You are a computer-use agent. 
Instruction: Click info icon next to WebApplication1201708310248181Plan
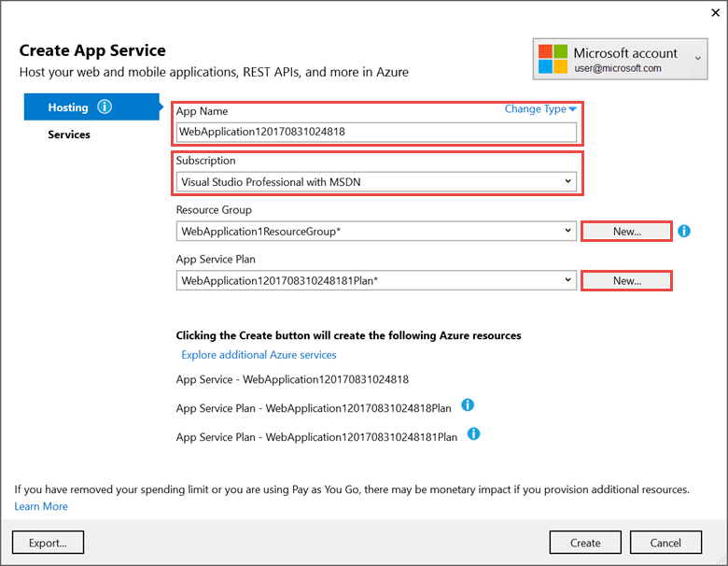(473, 433)
